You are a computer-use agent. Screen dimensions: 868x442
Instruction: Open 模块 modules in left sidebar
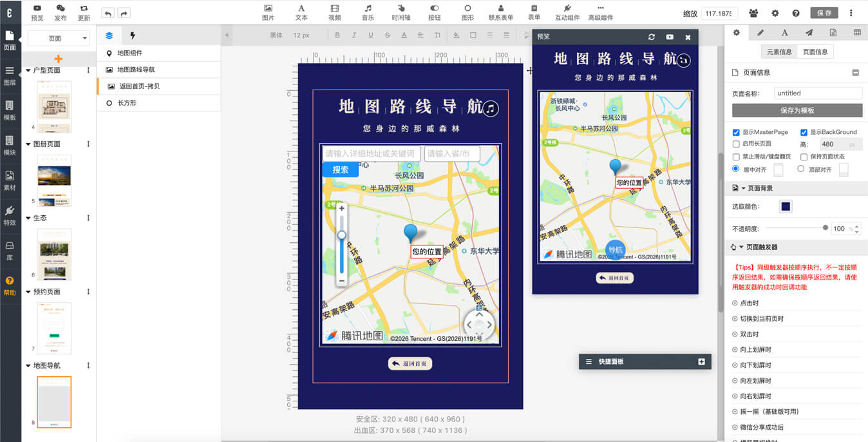coord(10,146)
